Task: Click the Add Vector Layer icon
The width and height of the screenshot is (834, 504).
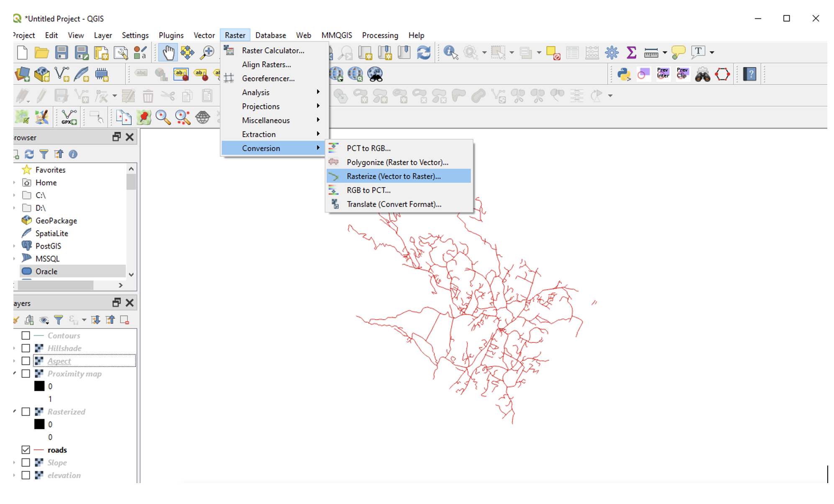Action: (61, 75)
